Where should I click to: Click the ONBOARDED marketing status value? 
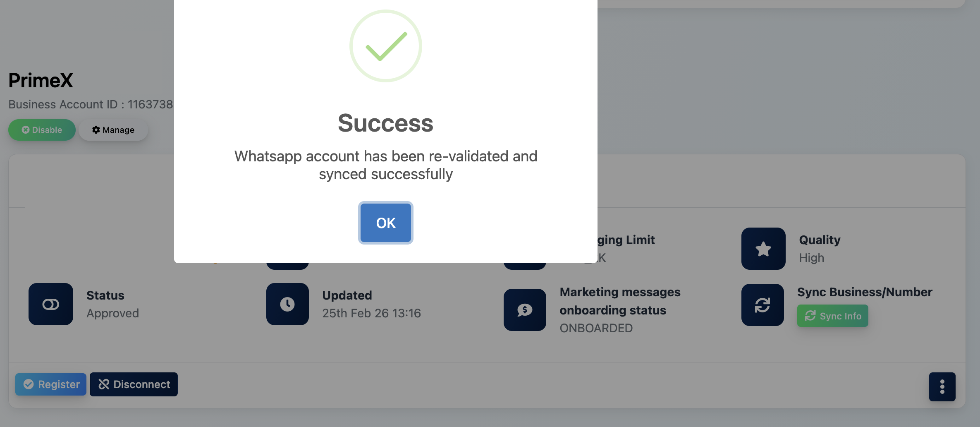[x=596, y=328]
